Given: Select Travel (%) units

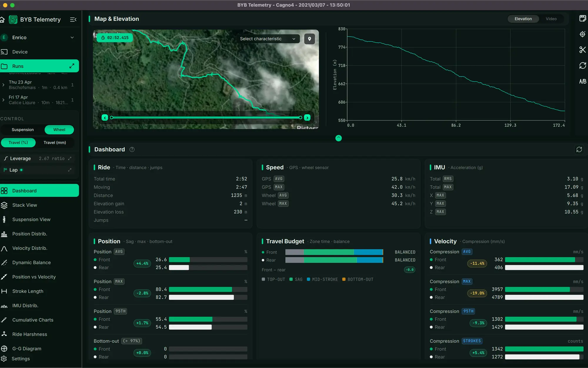Looking at the screenshot, I should 18,143.
